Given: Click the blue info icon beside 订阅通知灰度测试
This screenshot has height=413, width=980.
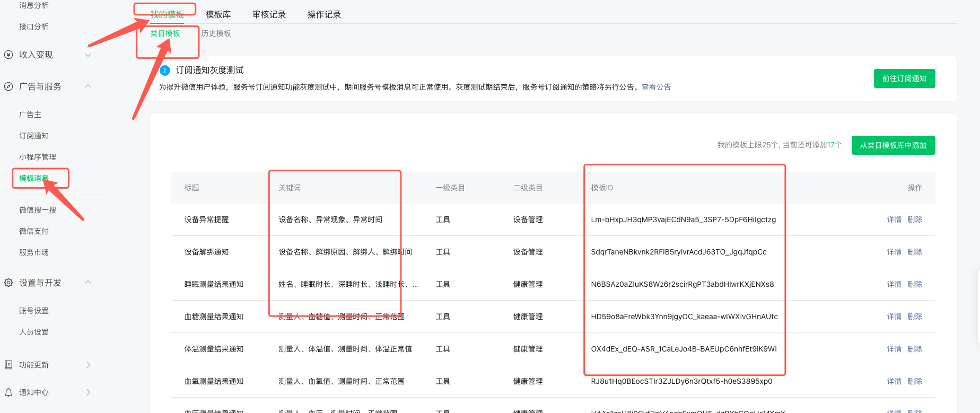Looking at the screenshot, I should coord(165,71).
